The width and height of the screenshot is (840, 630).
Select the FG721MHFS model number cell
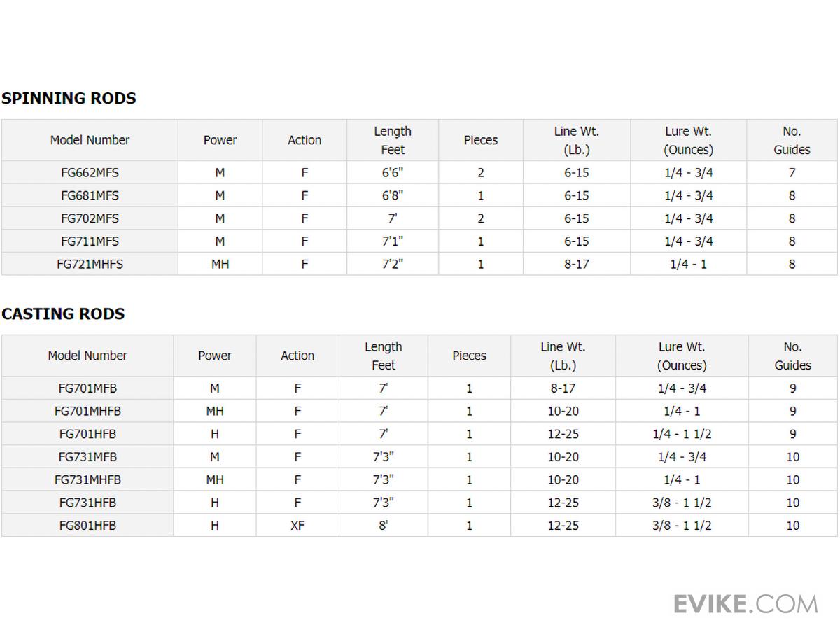pos(90,265)
